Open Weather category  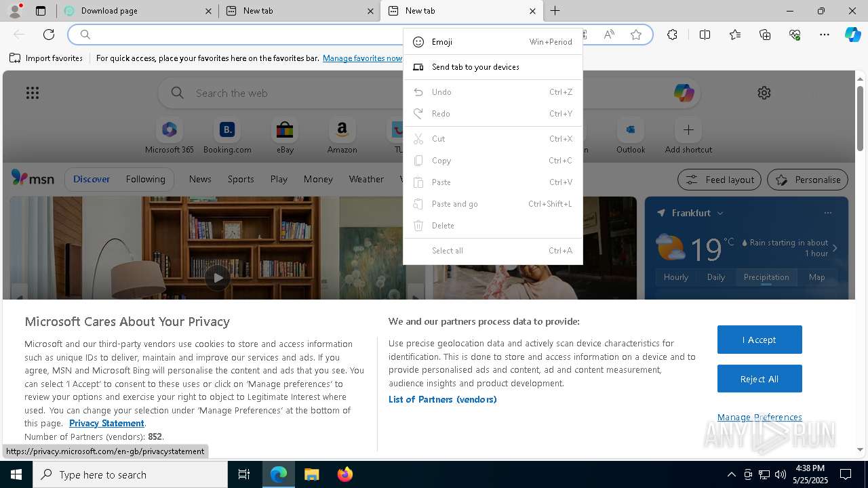pyautogui.click(x=366, y=179)
